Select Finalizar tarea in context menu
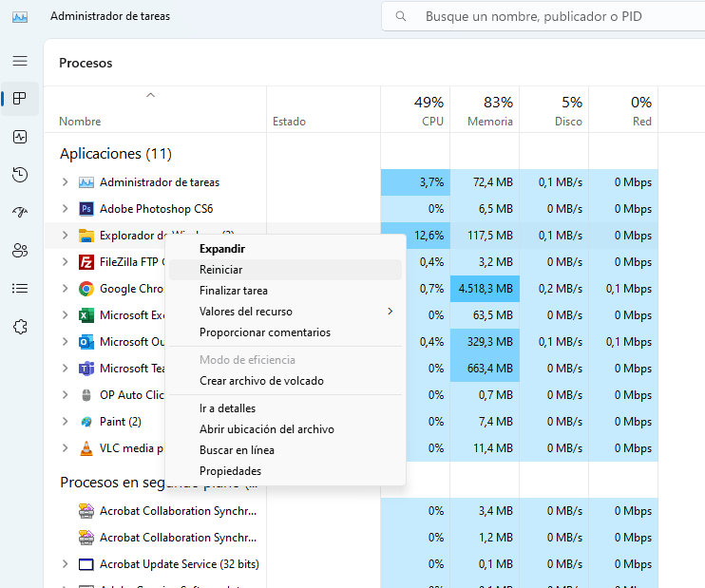Screen dimensions: 705x588 (x=234, y=291)
